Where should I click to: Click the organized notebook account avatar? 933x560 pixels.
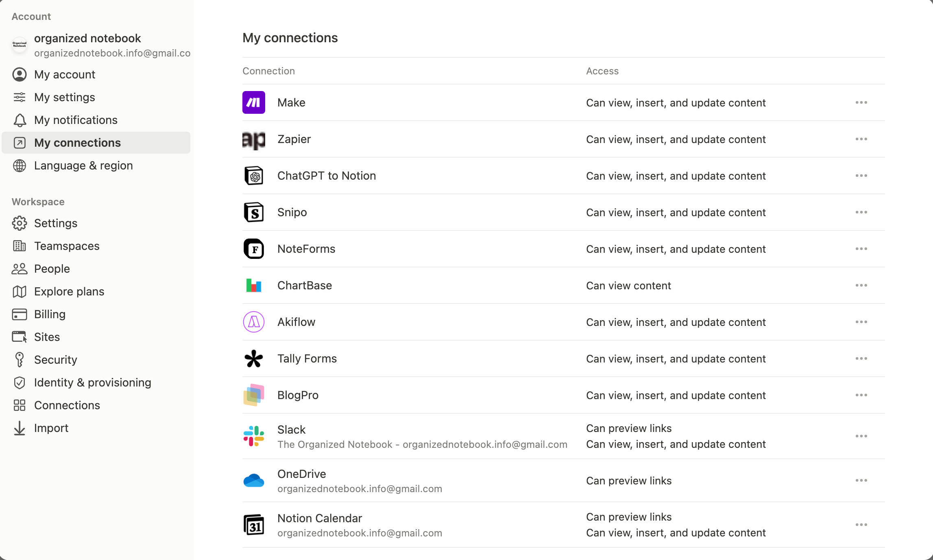(20, 45)
